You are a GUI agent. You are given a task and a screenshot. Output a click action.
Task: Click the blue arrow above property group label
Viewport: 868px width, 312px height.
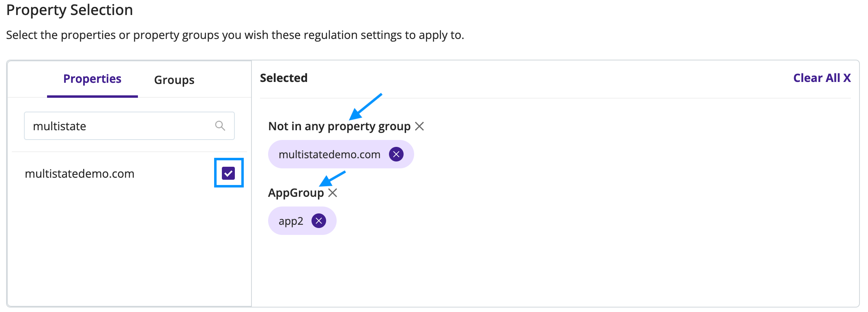click(365, 106)
